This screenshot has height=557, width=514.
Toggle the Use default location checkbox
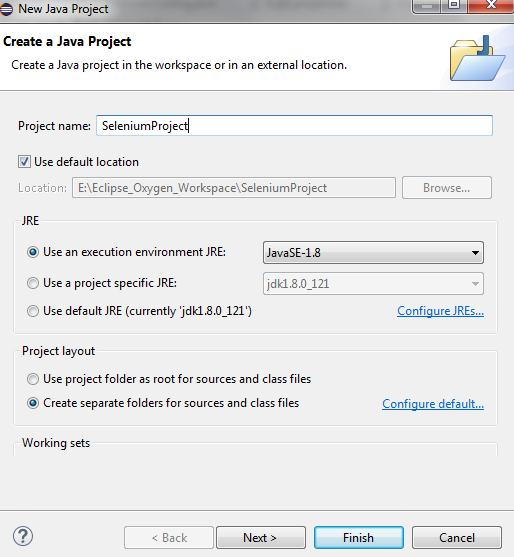click(x=24, y=162)
